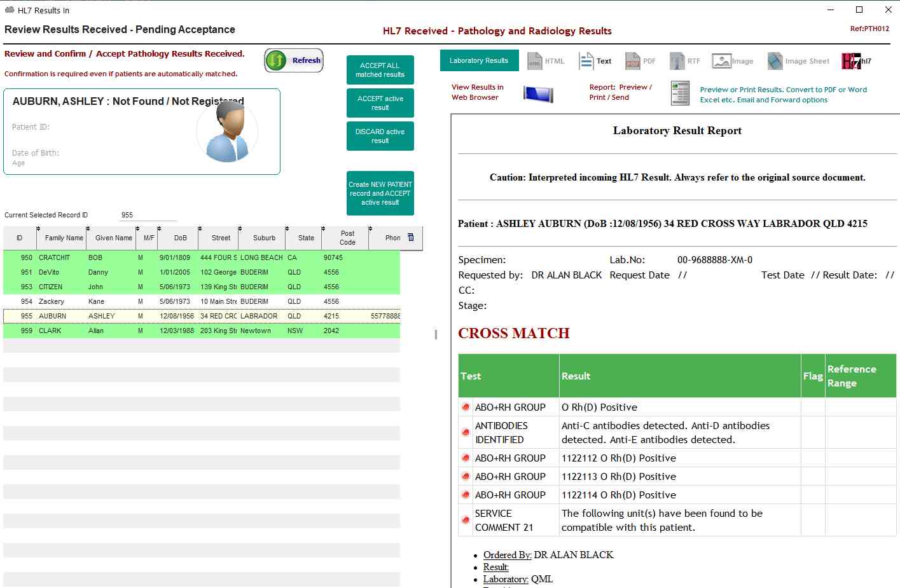Screen dimensions: 900x588
Task: Click the patient avatar picture
Action: [227, 132]
